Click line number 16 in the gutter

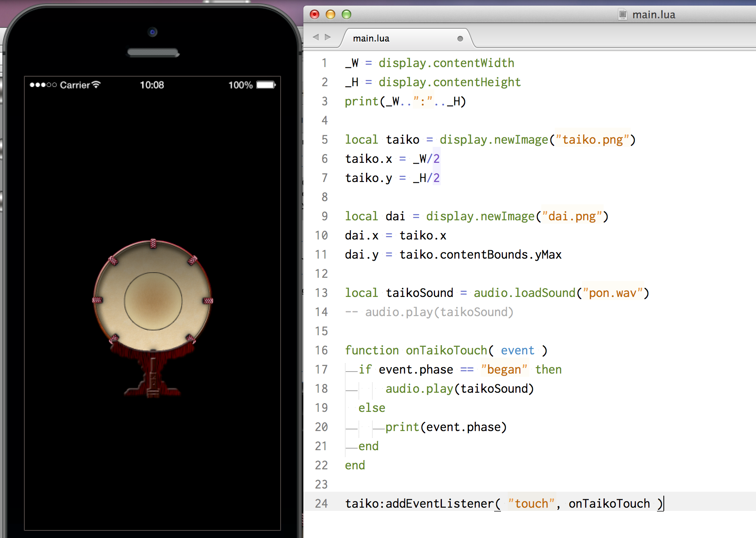tap(321, 350)
